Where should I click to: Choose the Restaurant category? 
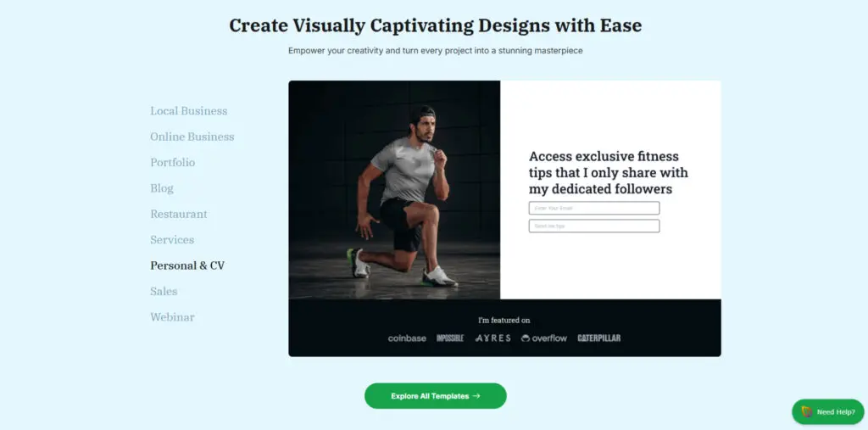click(x=179, y=214)
